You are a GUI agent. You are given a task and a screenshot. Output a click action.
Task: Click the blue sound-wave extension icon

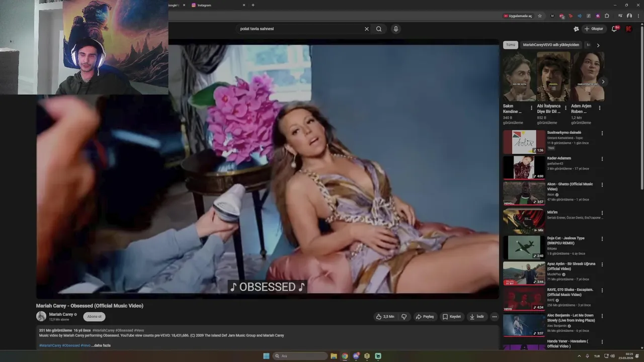(x=580, y=16)
